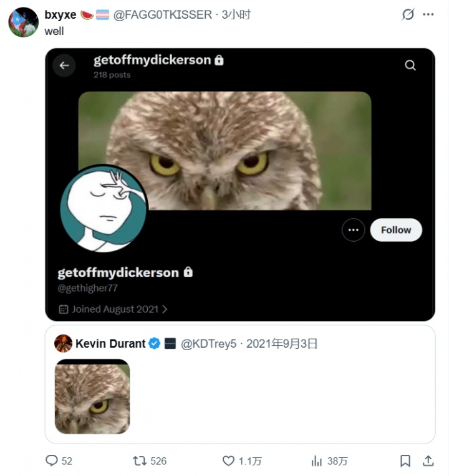Click the search magnifier in profile header
This screenshot has width=449, height=476.
tap(410, 65)
